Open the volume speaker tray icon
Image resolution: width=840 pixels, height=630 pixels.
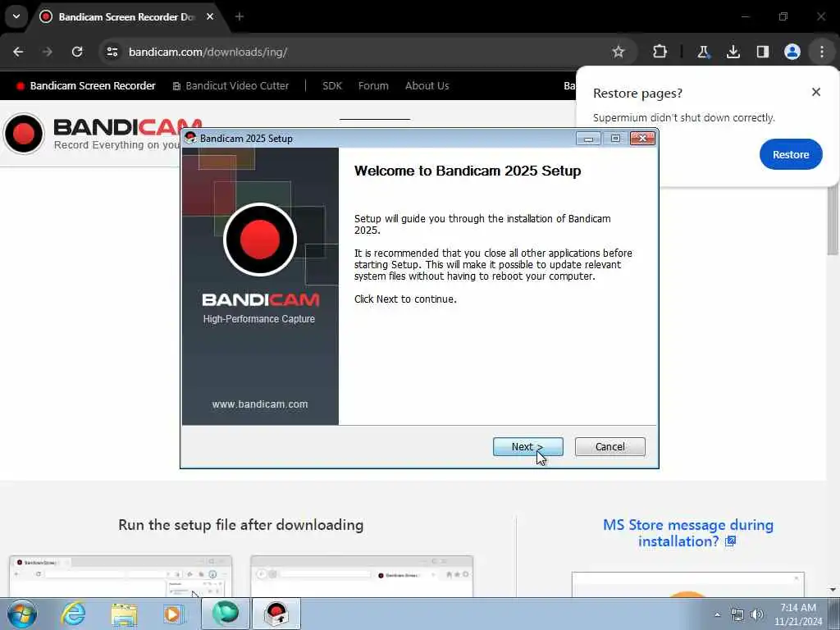tap(757, 614)
